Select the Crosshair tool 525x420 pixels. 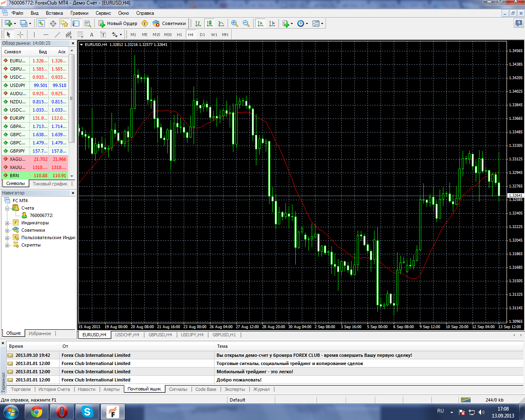[20, 34]
